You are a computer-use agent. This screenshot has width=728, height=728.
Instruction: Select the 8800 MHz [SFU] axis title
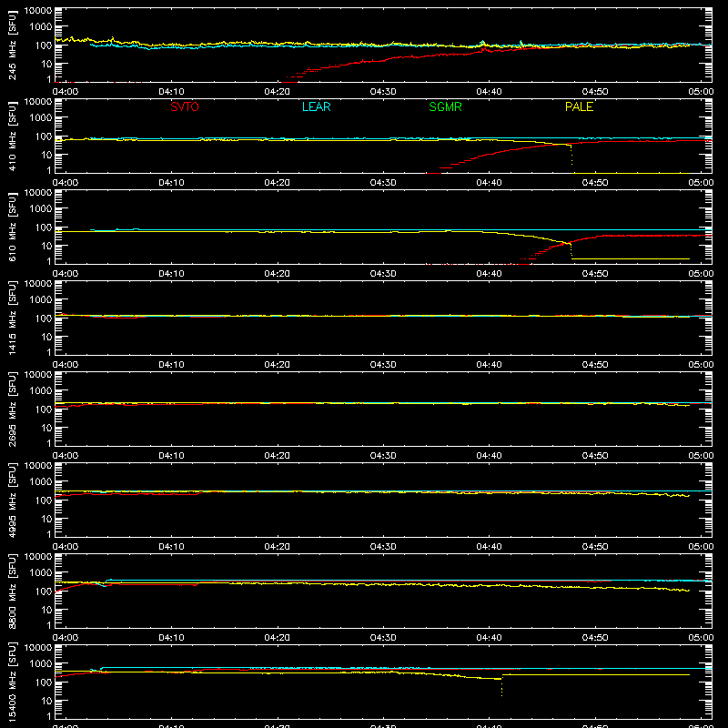pos(12,591)
